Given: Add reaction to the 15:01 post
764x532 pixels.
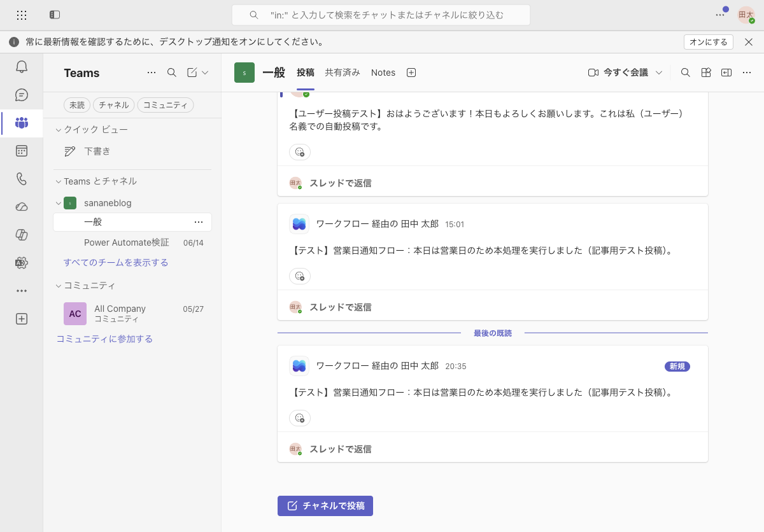Looking at the screenshot, I should pos(300,276).
